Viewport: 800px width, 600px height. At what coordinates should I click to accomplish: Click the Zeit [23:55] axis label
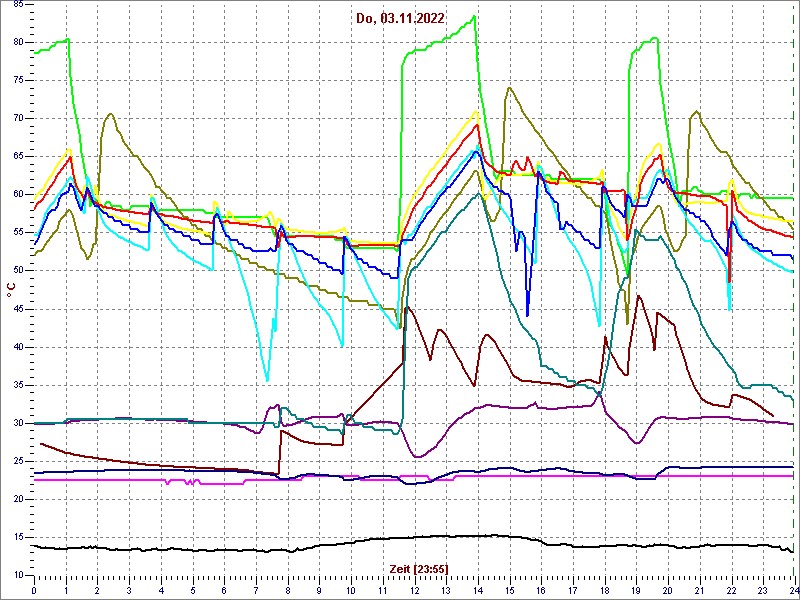click(x=419, y=568)
